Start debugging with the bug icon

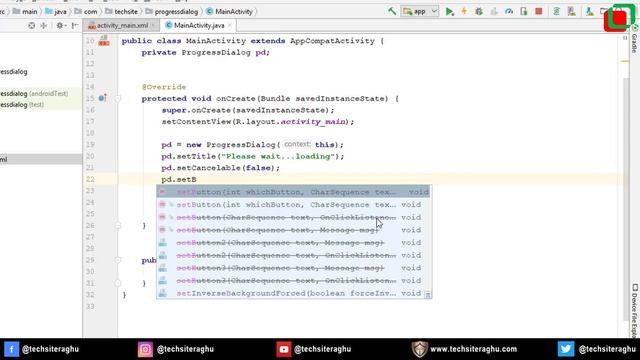click(x=479, y=11)
